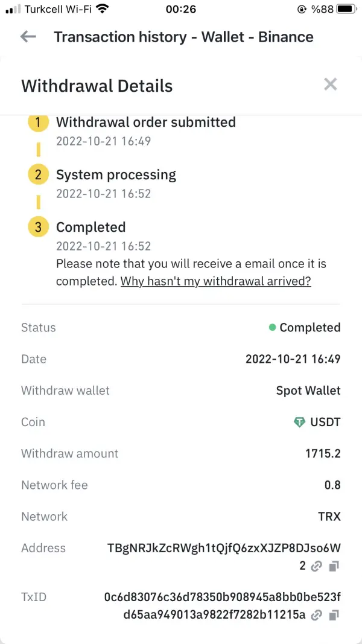Open address link icon
Image resolution: width=362 pixels, height=644 pixels.
317,566
